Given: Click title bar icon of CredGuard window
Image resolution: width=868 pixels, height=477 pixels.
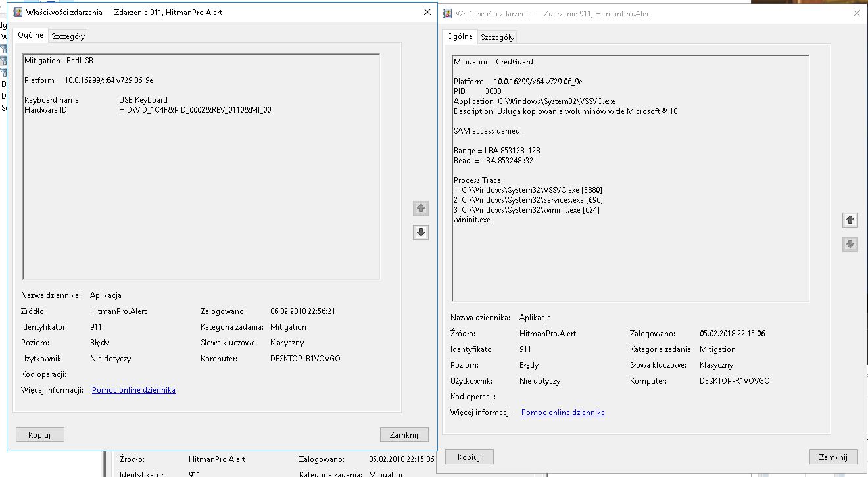Looking at the screenshot, I should (x=448, y=13).
